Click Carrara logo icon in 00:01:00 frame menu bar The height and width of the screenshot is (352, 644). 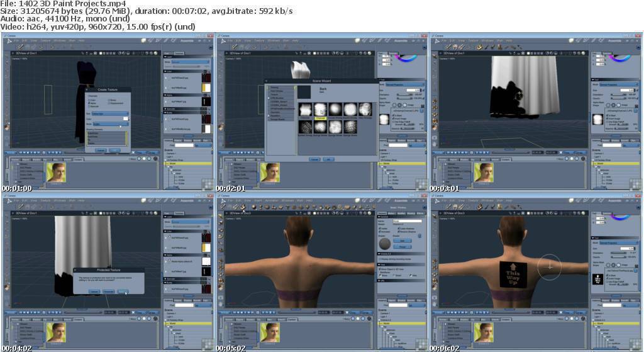click(x=9, y=41)
